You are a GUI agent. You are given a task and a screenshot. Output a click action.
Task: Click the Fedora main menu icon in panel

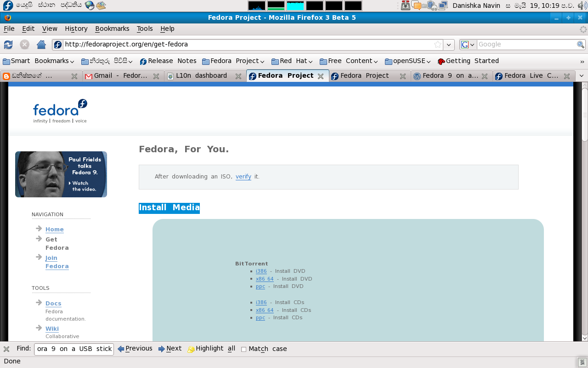8,6
